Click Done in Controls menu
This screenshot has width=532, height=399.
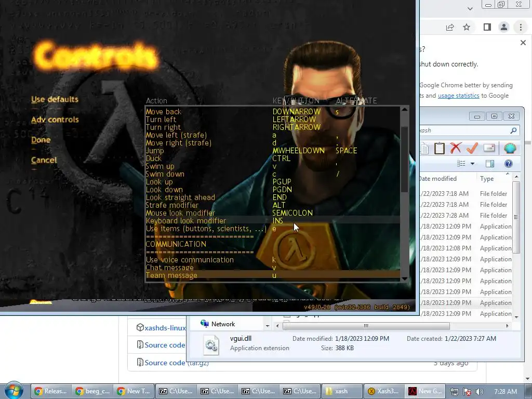coord(41,140)
